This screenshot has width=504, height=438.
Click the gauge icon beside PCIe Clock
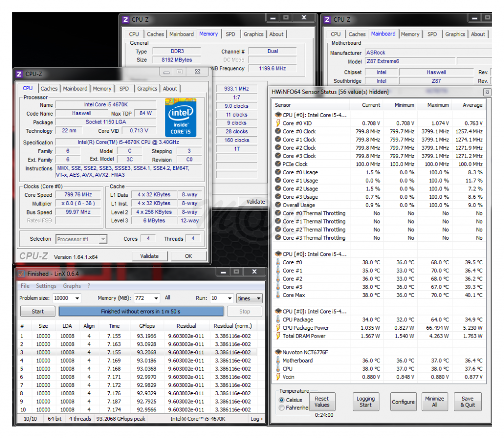(278, 164)
